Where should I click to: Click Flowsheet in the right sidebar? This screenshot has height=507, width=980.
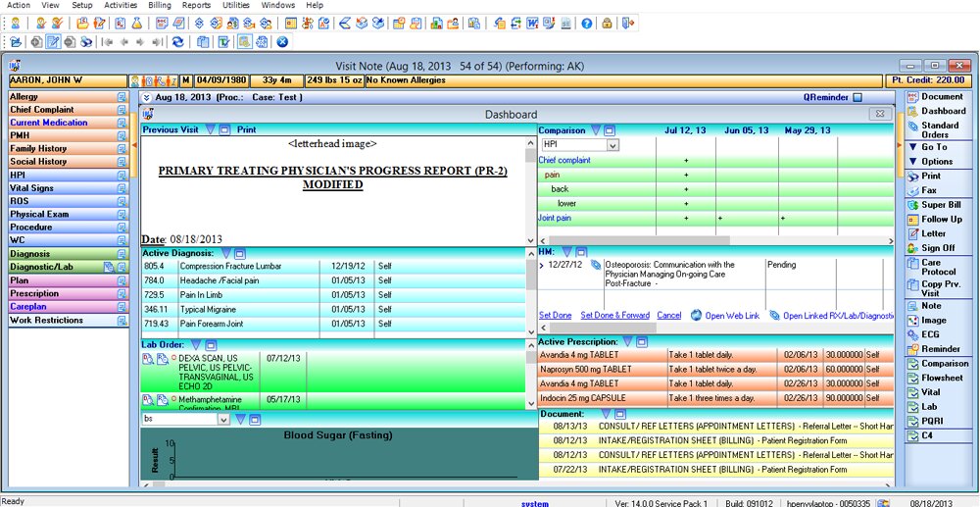click(941, 378)
